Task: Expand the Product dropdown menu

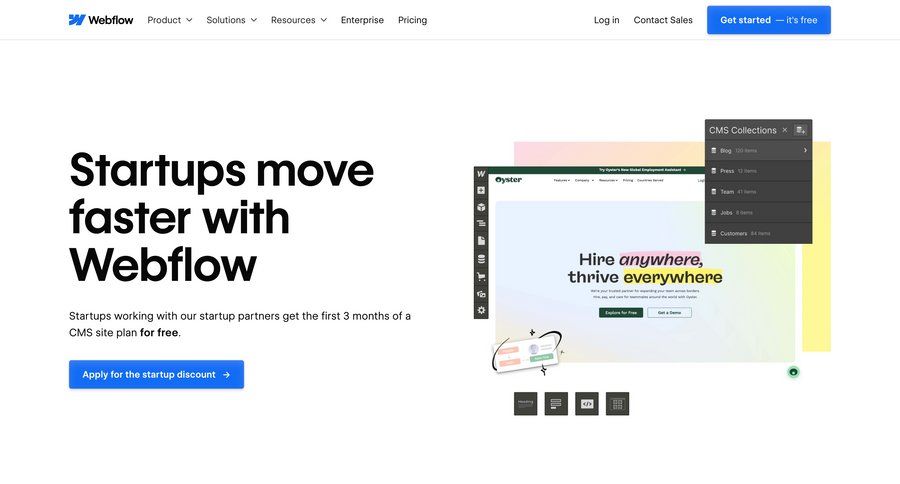Action: click(170, 20)
